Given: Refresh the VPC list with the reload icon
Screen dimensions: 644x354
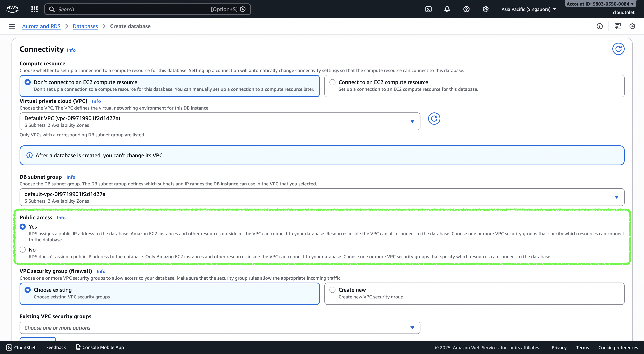Looking at the screenshot, I should (x=434, y=119).
